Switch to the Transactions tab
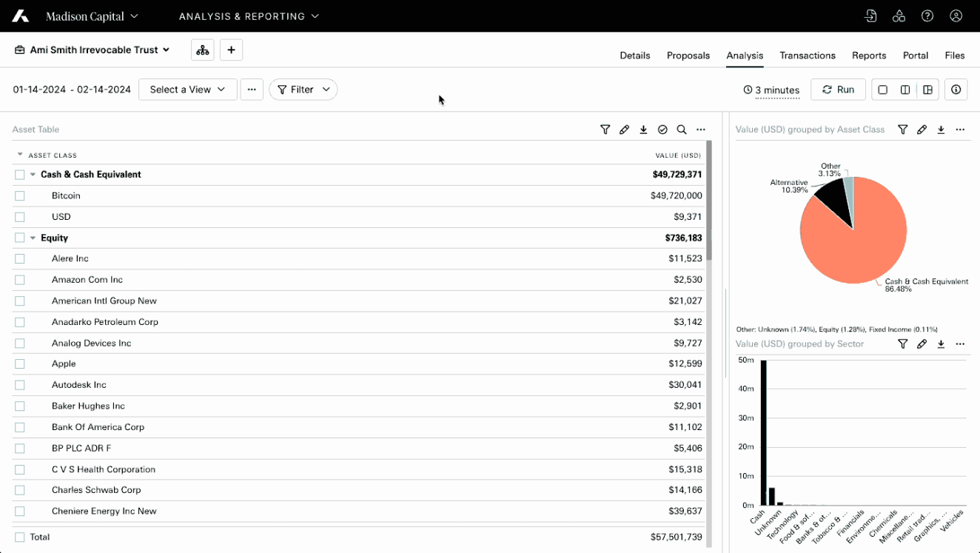Image resolution: width=980 pixels, height=553 pixels. click(x=807, y=56)
